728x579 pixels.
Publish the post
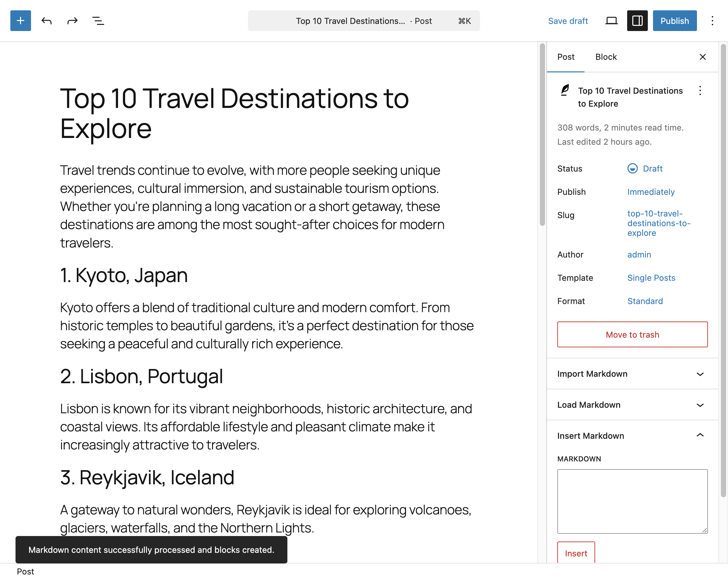pyautogui.click(x=674, y=21)
